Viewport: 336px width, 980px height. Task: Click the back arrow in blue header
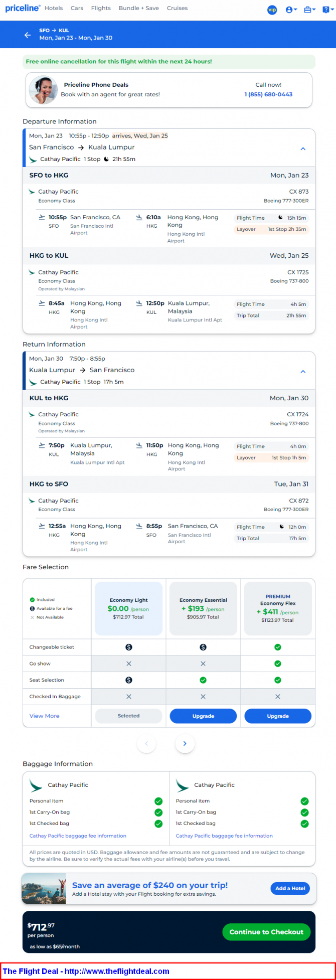[x=28, y=35]
